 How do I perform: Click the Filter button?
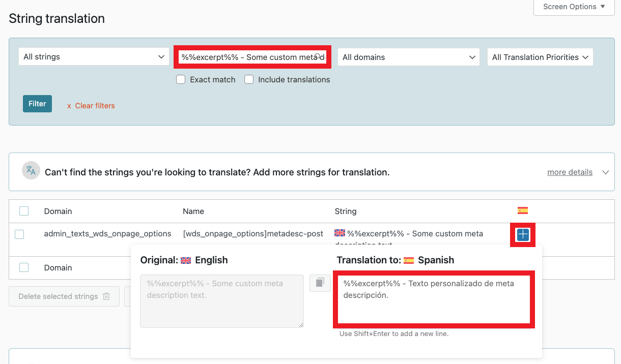coord(37,103)
